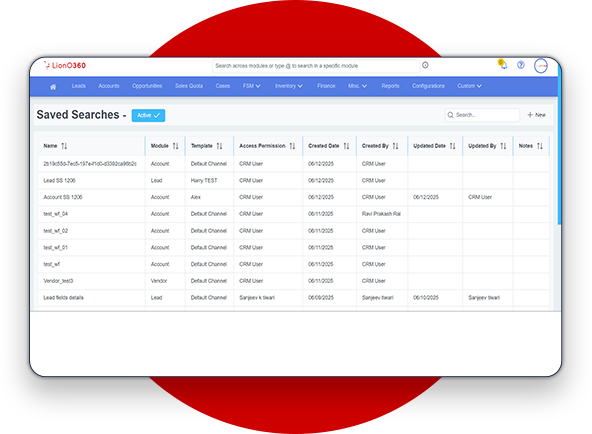The height and width of the screenshot is (434, 592).
Task: Open the Leads module
Action: (79, 86)
